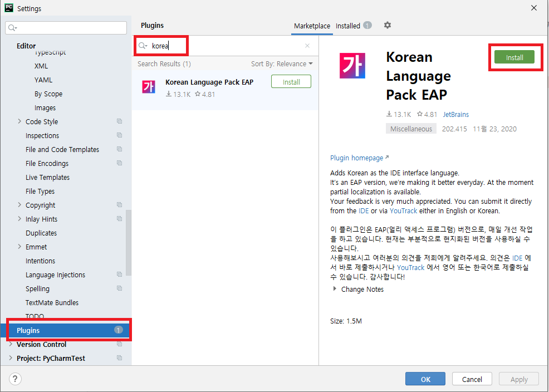Viewport: 549px width, 392px height.
Task: Open the Inspections settings page
Action: (x=42, y=136)
